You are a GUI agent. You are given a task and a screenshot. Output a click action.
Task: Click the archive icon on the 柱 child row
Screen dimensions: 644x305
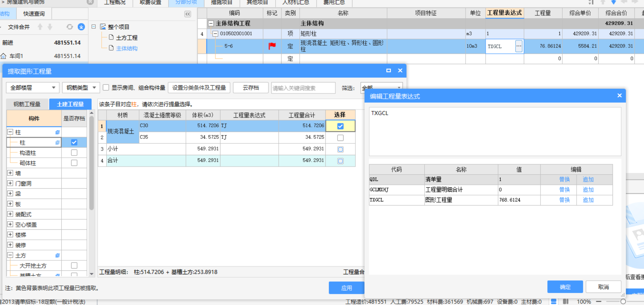[57, 143]
